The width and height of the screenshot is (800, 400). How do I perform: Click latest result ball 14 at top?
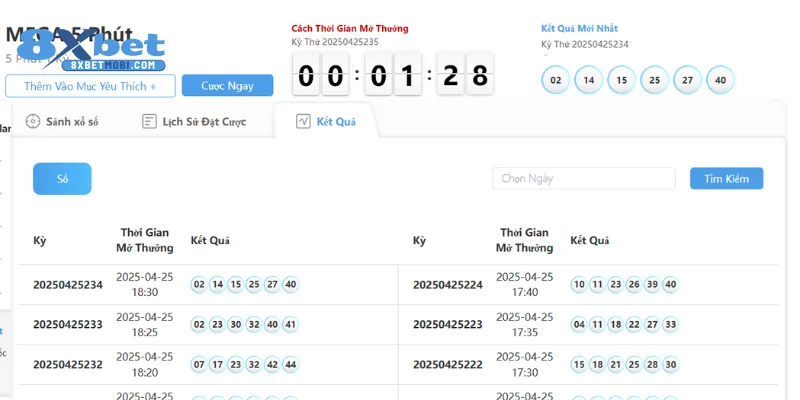(x=589, y=80)
